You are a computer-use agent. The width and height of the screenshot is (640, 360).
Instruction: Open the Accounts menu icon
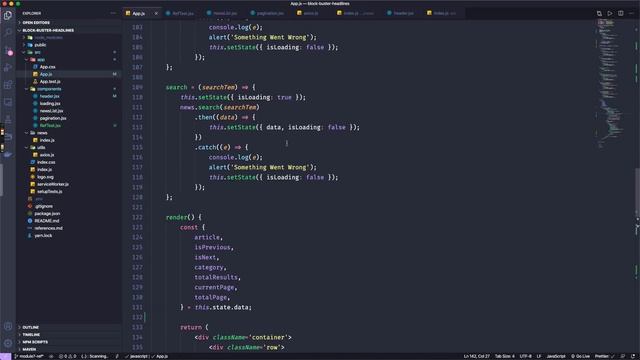coord(8,326)
